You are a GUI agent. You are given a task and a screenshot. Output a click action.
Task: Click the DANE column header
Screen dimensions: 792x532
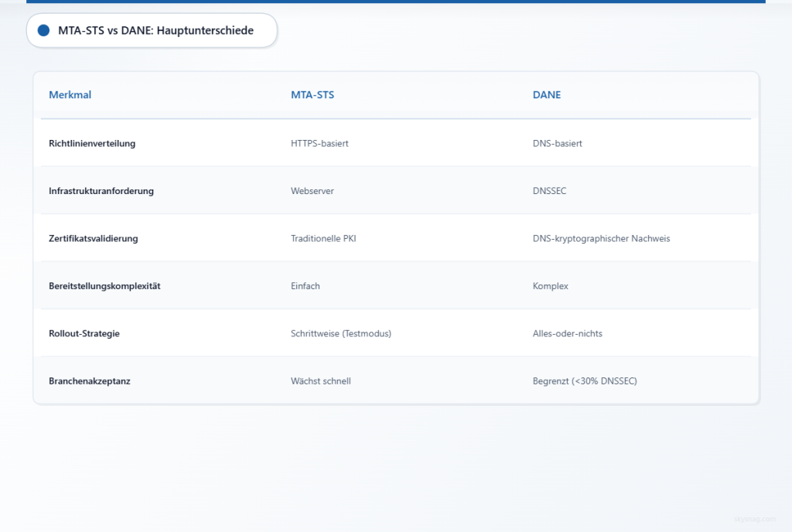(x=546, y=94)
